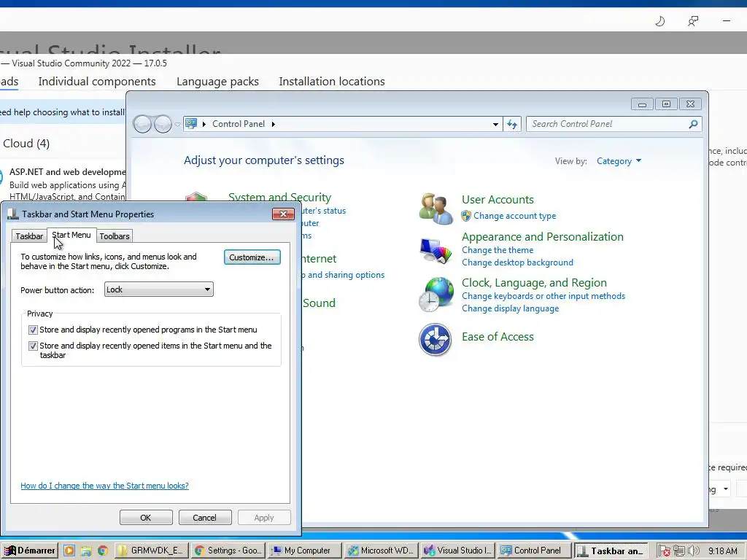Click OK in Taskbar Properties dialog
Viewport: 747px width, 560px height.
(x=146, y=518)
